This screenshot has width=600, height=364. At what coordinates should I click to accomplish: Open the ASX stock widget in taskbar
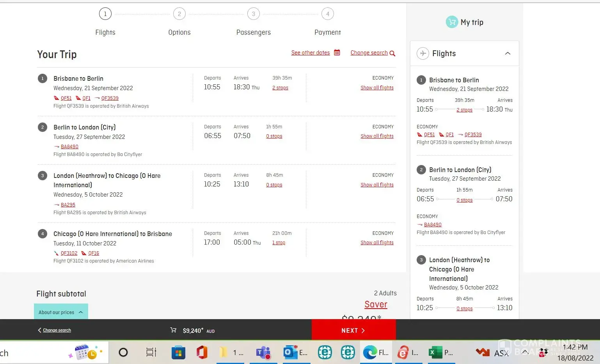click(x=492, y=353)
